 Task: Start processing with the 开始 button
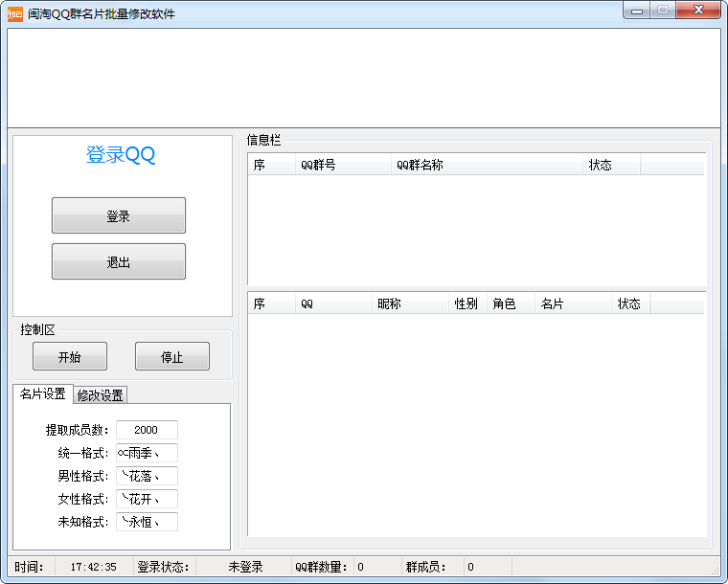click(70, 356)
